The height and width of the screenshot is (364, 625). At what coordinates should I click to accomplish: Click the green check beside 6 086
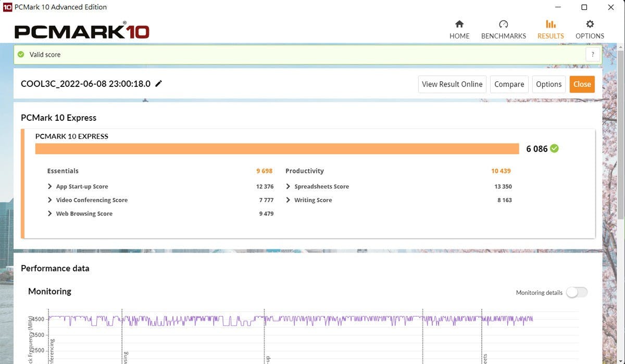point(554,148)
